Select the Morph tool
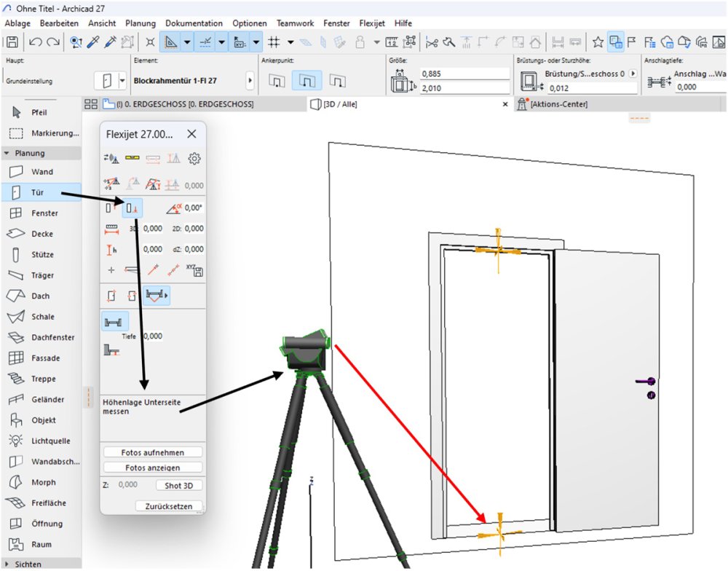 [x=41, y=482]
